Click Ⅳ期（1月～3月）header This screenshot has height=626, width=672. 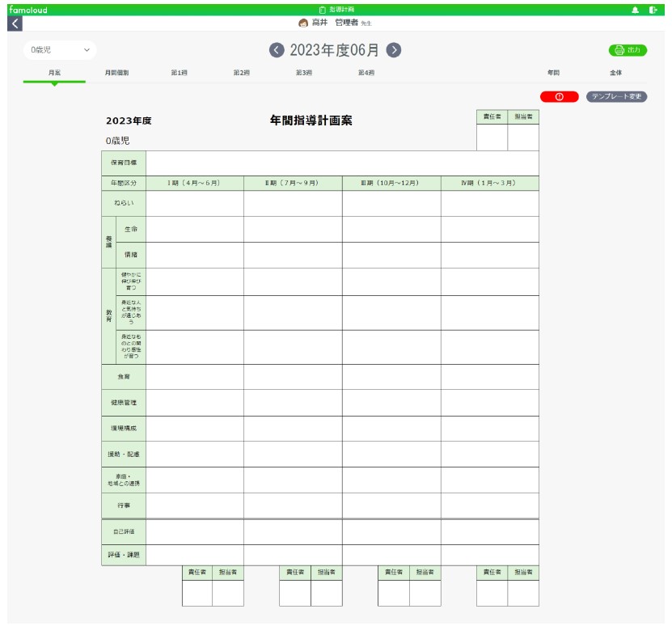[x=490, y=183]
